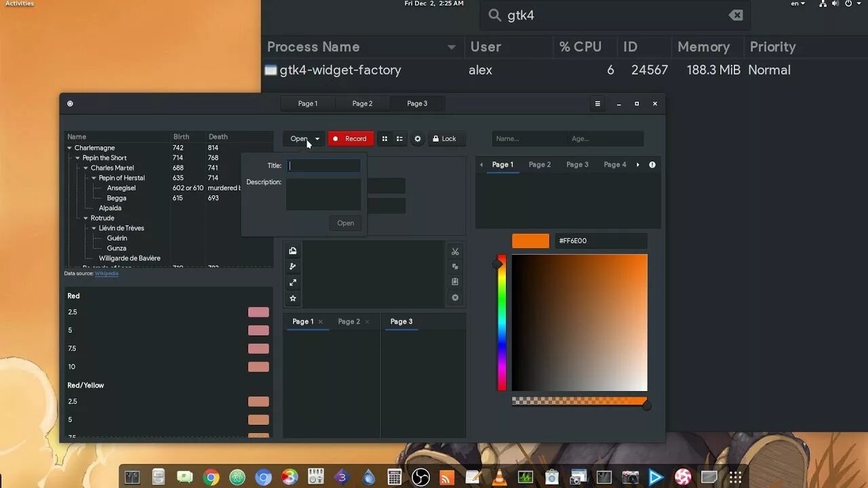This screenshot has height=488, width=868.
Task: Open the network status icon in top bar
Action: pyautogui.click(x=823, y=3)
